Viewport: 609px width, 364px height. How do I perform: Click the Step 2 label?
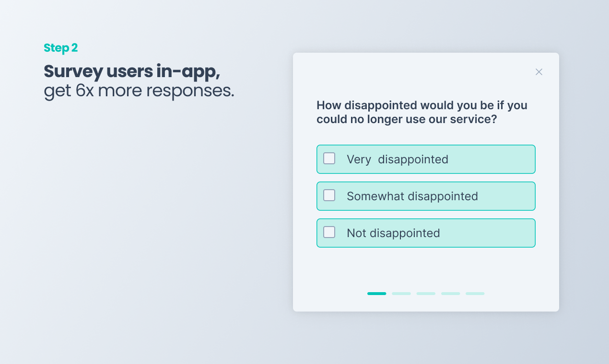pyautogui.click(x=60, y=48)
